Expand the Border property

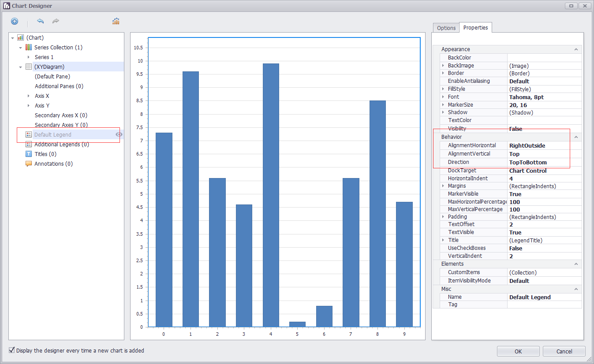point(443,73)
